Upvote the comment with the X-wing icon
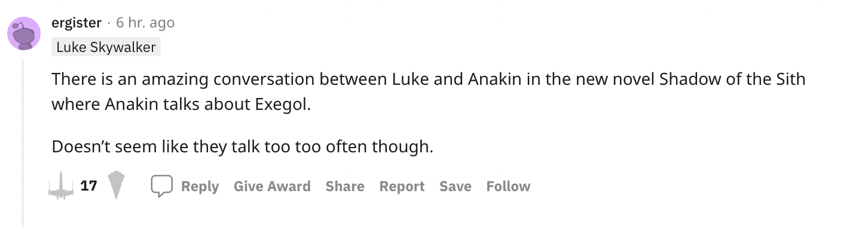Image resolution: width=868 pixels, height=227 pixels. tap(61, 186)
